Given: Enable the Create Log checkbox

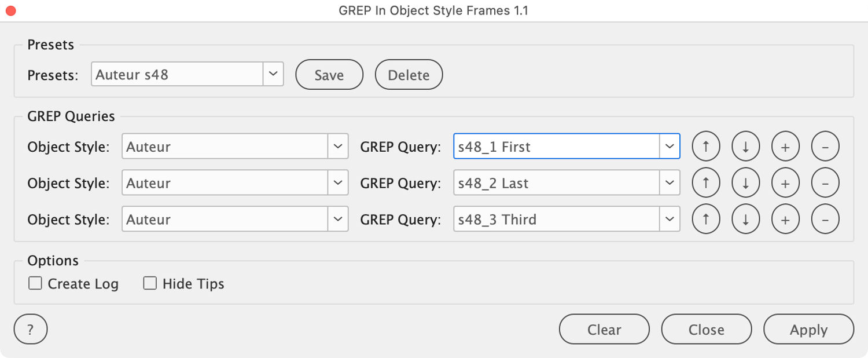Looking at the screenshot, I should click(35, 284).
